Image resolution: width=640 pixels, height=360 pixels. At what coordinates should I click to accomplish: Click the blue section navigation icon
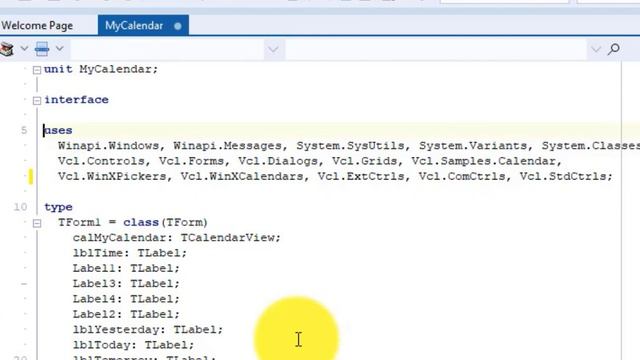pos(42,49)
